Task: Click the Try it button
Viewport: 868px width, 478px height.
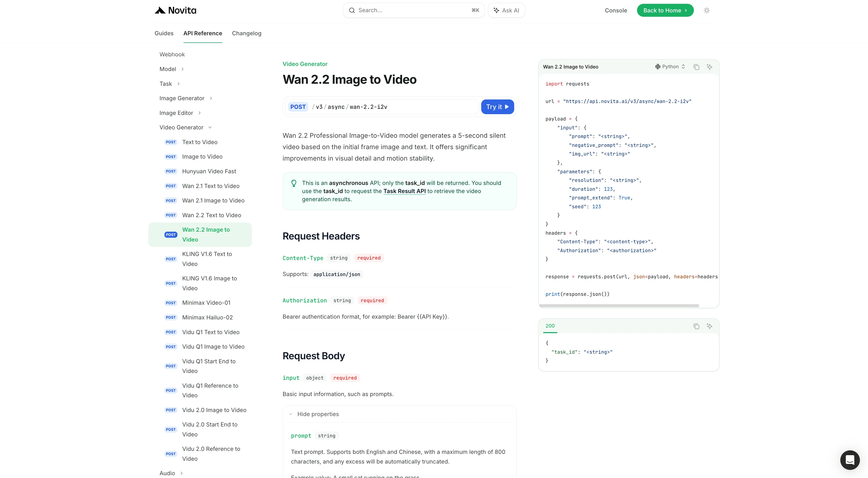Action: 497,107
